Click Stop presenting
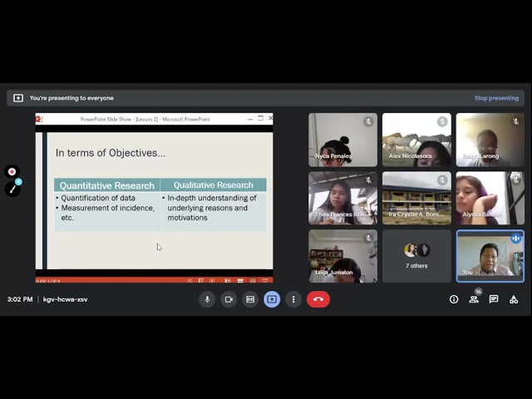The height and width of the screenshot is (399, 532). pyautogui.click(x=496, y=98)
